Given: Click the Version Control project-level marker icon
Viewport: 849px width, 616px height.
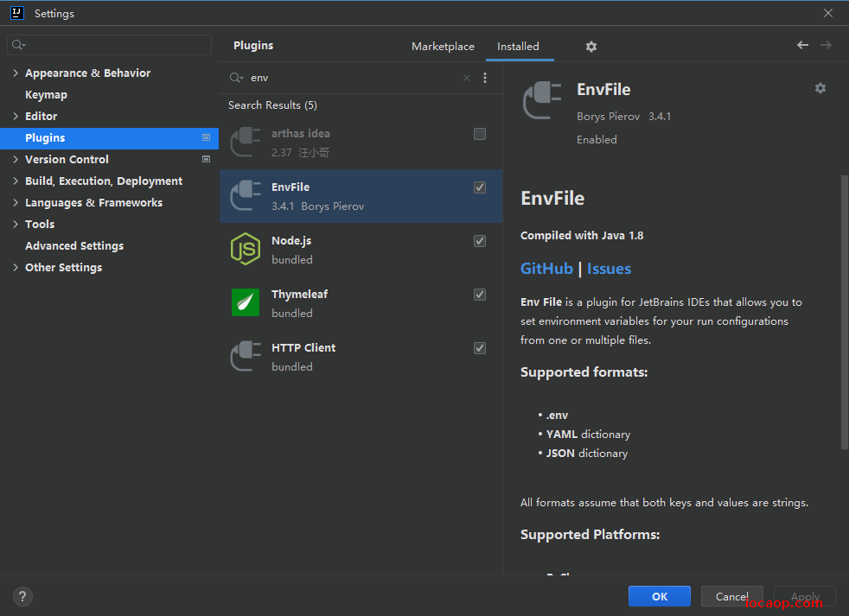Looking at the screenshot, I should tap(206, 159).
